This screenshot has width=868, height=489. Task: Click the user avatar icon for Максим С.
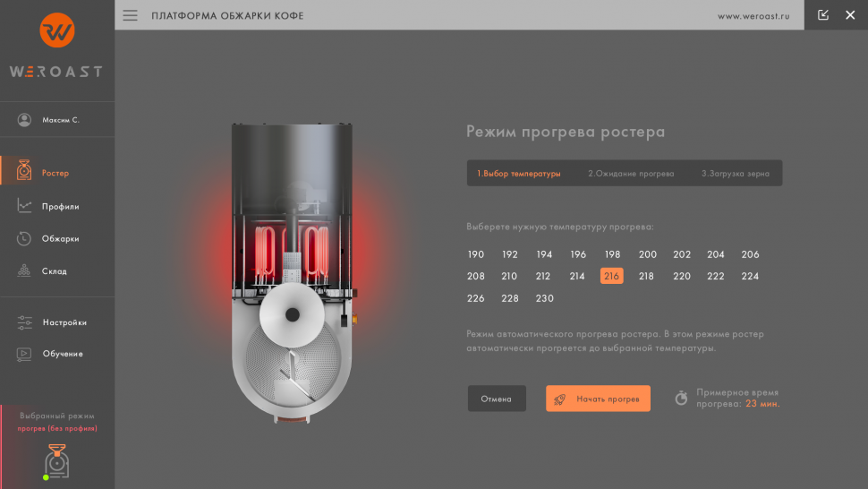pyautogui.click(x=24, y=120)
